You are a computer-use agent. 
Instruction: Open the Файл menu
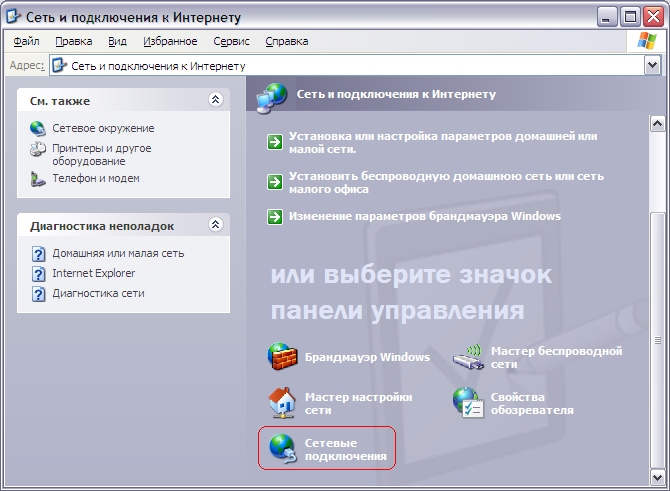click(x=26, y=41)
